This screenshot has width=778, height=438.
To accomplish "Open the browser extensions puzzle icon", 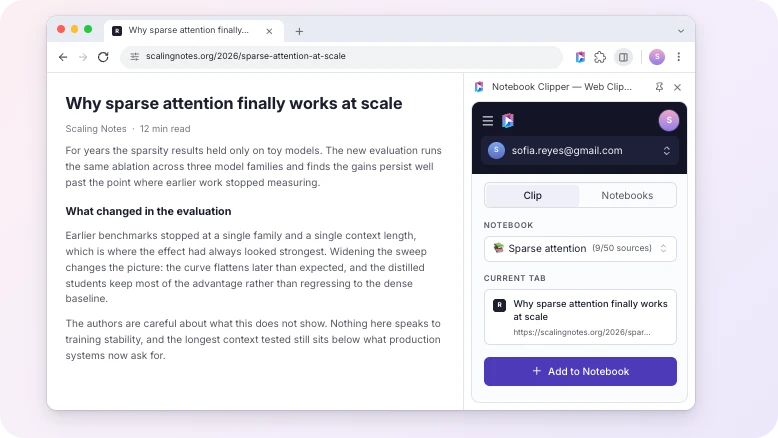I will pyautogui.click(x=600, y=57).
